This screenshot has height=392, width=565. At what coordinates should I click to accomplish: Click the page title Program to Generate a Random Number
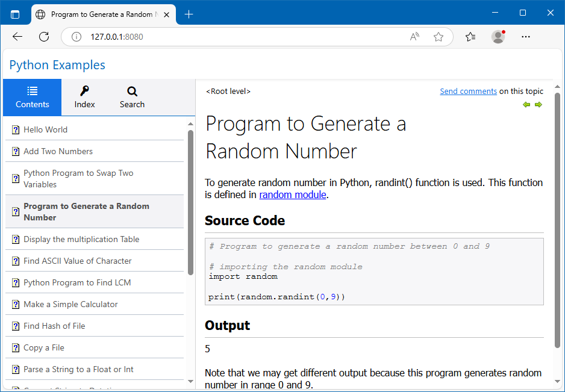click(x=306, y=137)
